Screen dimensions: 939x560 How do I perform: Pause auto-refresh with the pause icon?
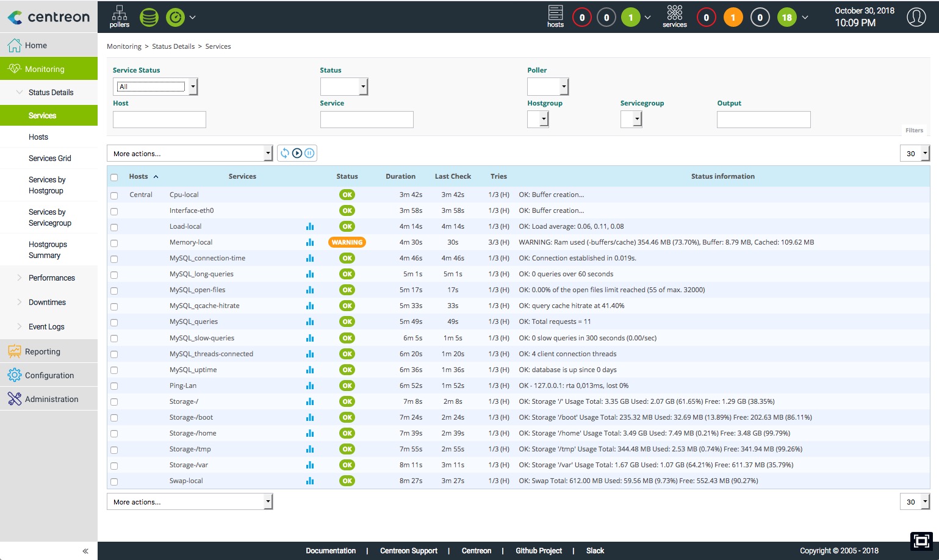click(x=310, y=153)
